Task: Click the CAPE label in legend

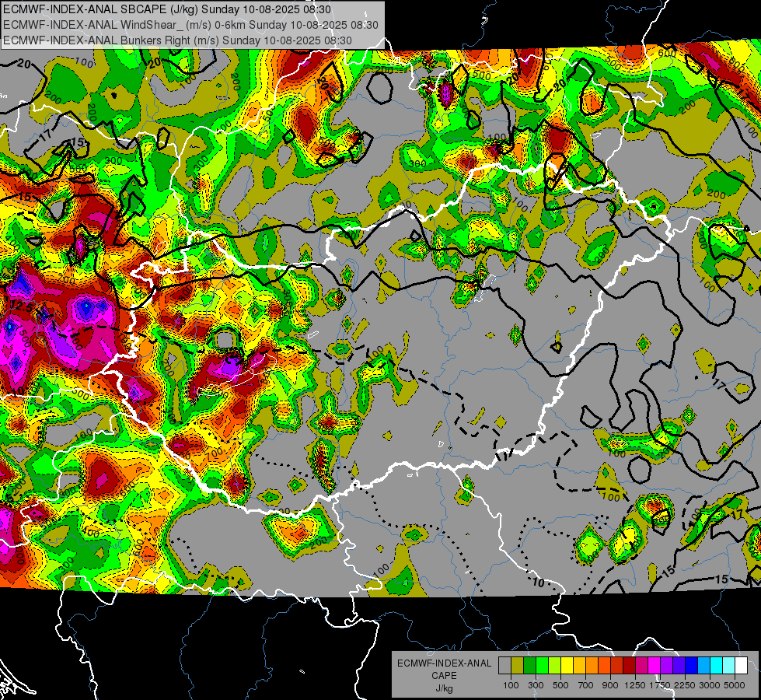Action: (x=444, y=675)
